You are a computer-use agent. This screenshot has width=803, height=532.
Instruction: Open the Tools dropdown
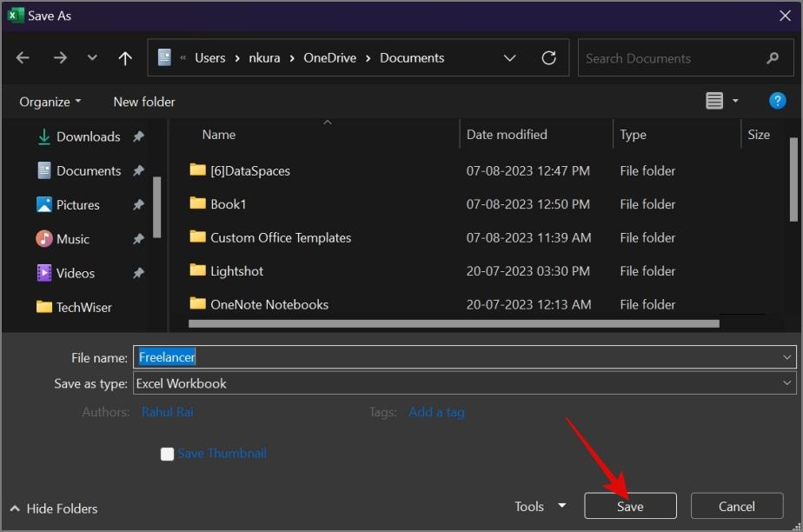540,507
